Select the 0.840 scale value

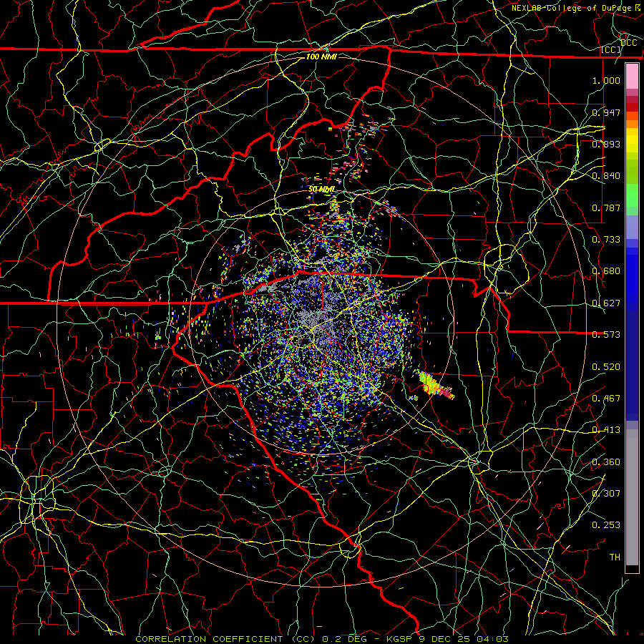click(606, 175)
